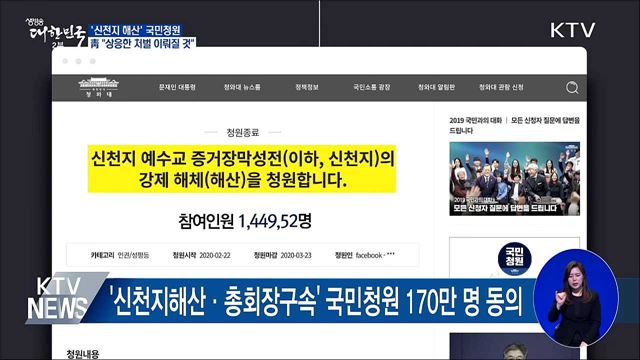Click the third gray window dot
Viewport: 640px width, 360px height.
click(x=93, y=61)
